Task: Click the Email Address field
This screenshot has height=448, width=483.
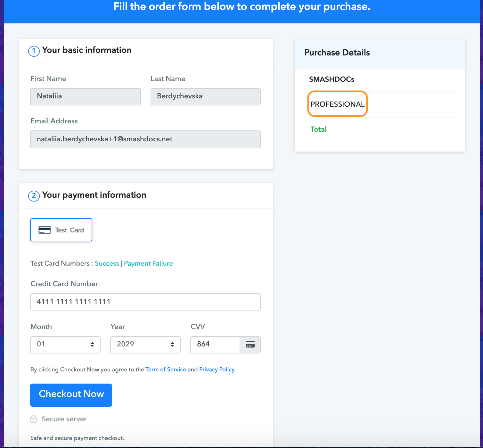Action: [x=145, y=139]
